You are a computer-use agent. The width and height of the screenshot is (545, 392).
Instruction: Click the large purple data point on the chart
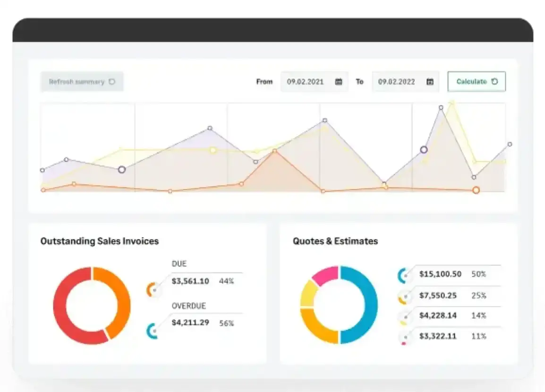click(x=424, y=150)
